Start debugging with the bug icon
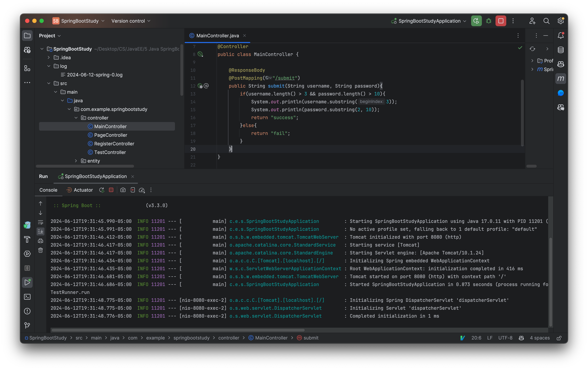 tap(488, 21)
